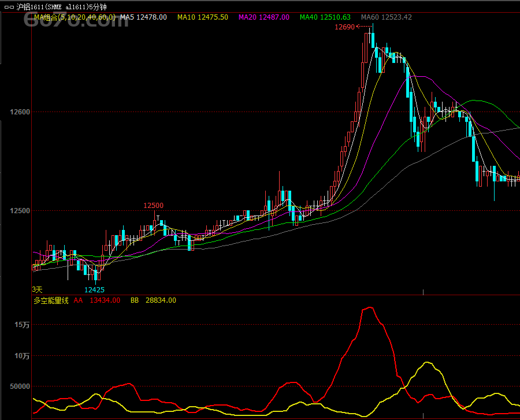Click the 12600 price axis label
520x420 pixels.
tap(18, 112)
